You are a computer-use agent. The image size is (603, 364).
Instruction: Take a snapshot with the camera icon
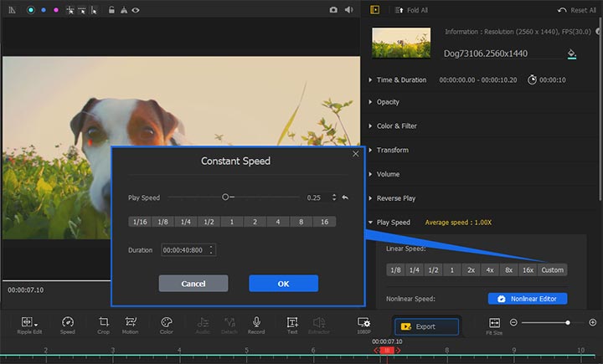pyautogui.click(x=333, y=10)
